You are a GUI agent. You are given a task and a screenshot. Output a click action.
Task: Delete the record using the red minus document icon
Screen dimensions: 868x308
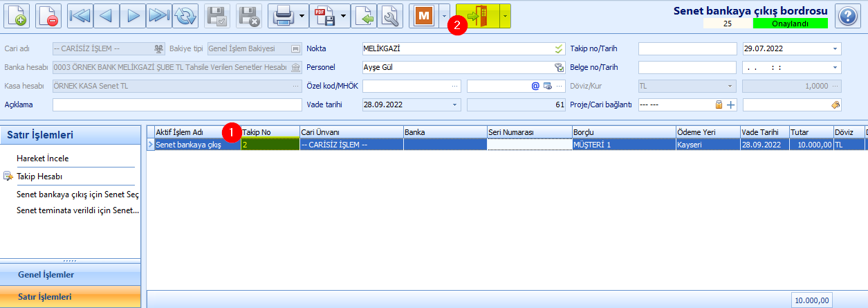point(48,15)
